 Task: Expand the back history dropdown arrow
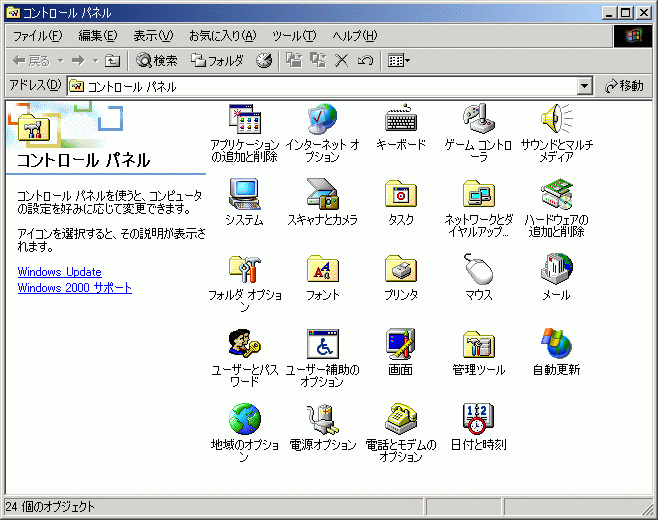pos(60,61)
